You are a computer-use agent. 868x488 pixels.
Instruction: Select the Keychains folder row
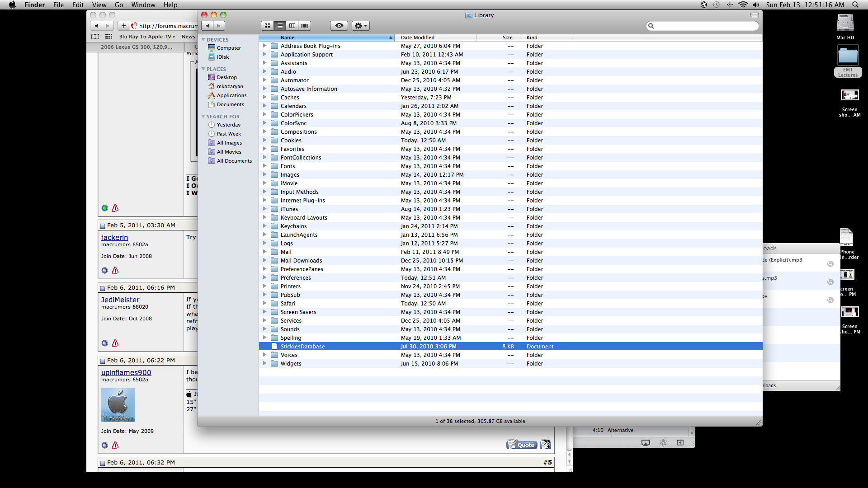coord(510,226)
